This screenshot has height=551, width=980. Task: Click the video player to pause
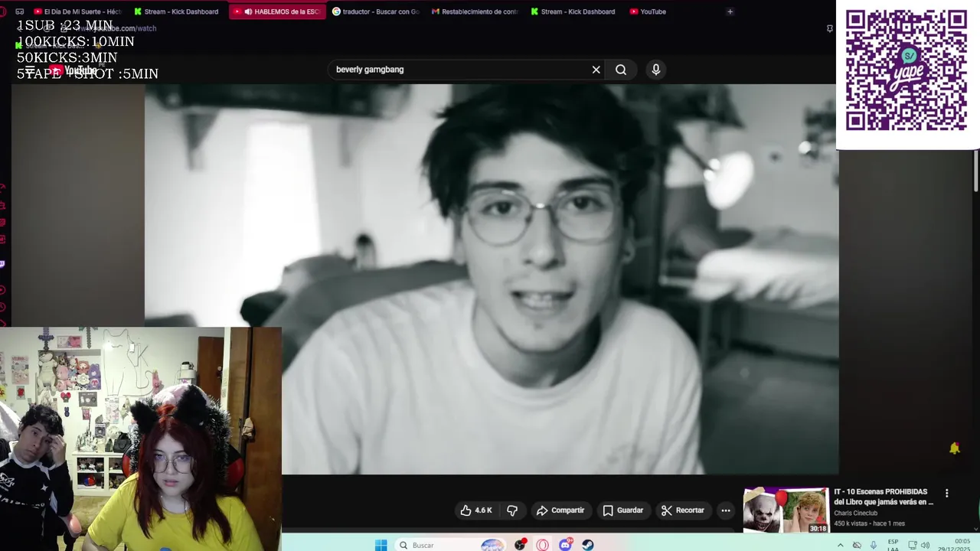492,279
